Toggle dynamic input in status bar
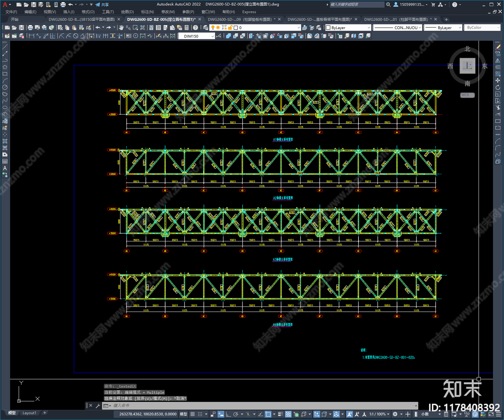Screen dimensions: 504x420 coord(220,414)
